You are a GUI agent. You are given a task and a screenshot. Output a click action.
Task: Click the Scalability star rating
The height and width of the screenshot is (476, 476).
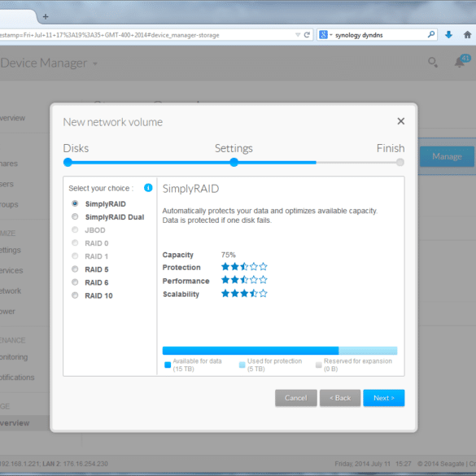[244, 294]
